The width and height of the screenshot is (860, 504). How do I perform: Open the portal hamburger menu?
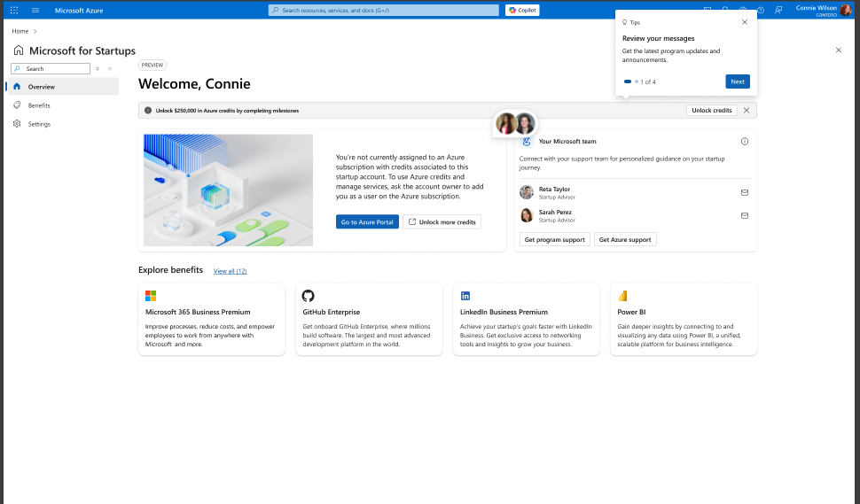tap(35, 11)
